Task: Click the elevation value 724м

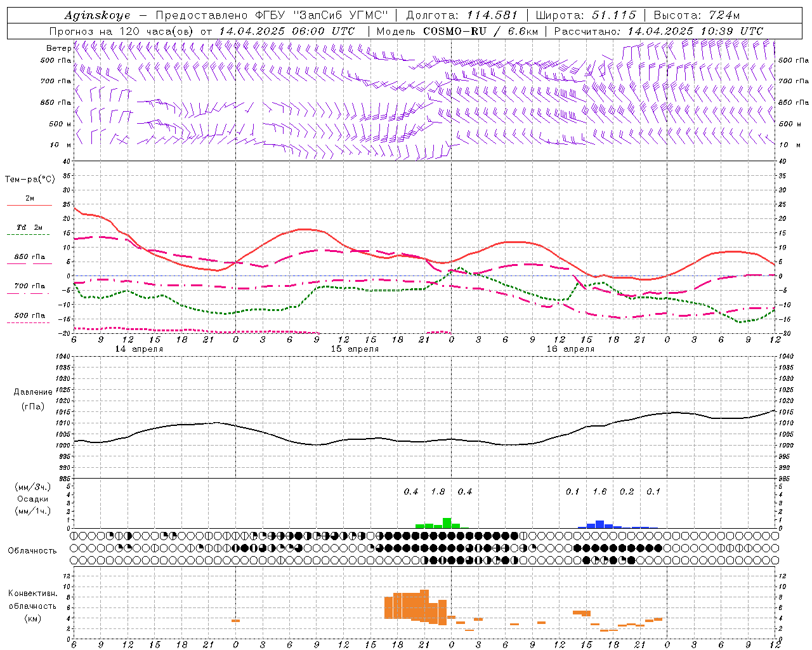Action: tap(723, 15)
